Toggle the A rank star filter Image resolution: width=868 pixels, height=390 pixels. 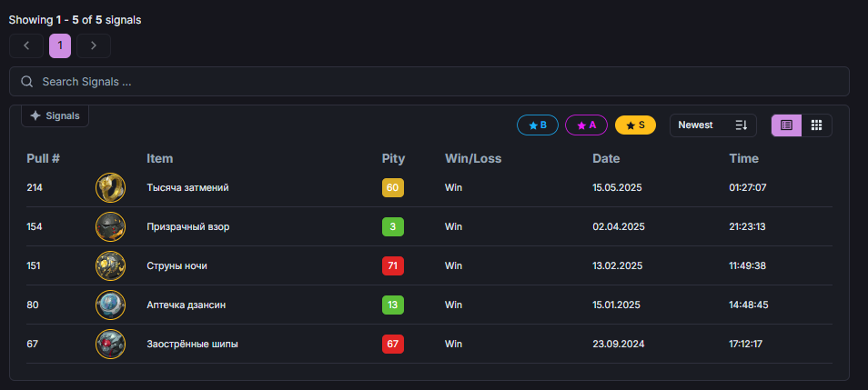pyautogui.click(x=586, y=125)
